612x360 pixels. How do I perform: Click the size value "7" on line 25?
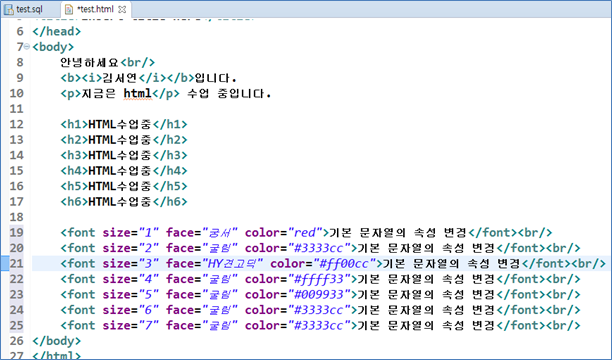[x=149, y=325]
